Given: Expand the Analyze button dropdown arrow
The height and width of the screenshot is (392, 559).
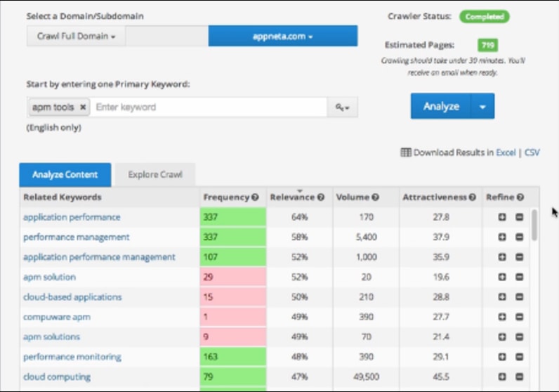Looking at the screenshot, I should click(482, 107).
